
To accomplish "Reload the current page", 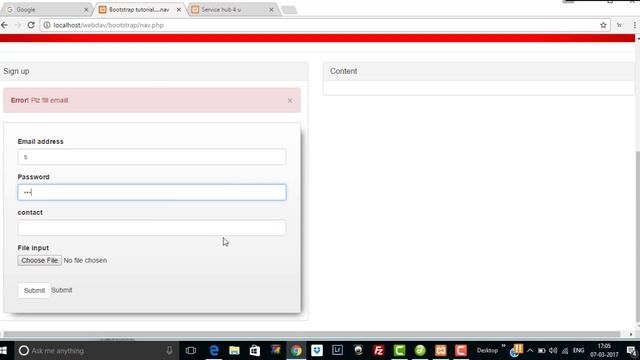I will coord(31,25).
